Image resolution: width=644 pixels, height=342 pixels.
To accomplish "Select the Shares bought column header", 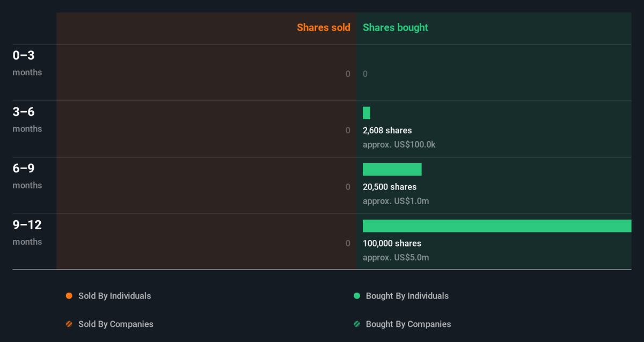I will coord(395,27).
